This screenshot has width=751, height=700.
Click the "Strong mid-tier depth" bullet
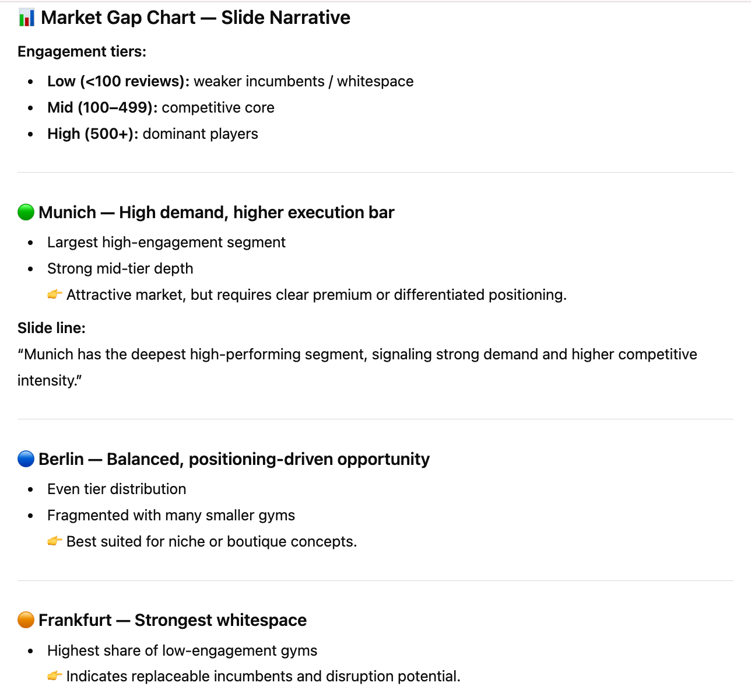click(120, 268)
